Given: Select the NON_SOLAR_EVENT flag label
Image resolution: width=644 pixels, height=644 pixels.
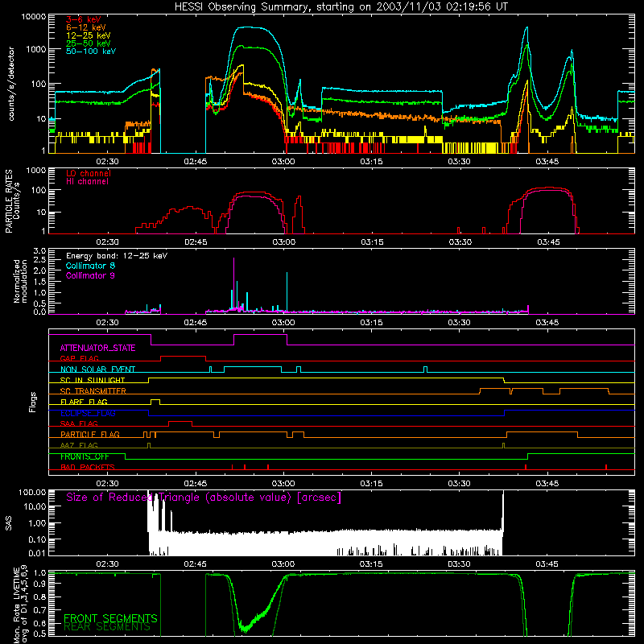Looking at the screenshot, I should point(97,369).
